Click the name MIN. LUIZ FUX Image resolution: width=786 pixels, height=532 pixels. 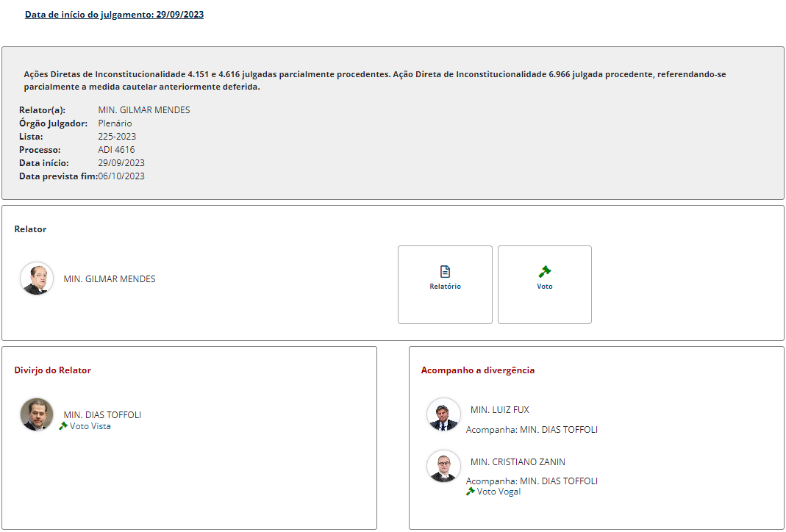(x=499, y=410)
